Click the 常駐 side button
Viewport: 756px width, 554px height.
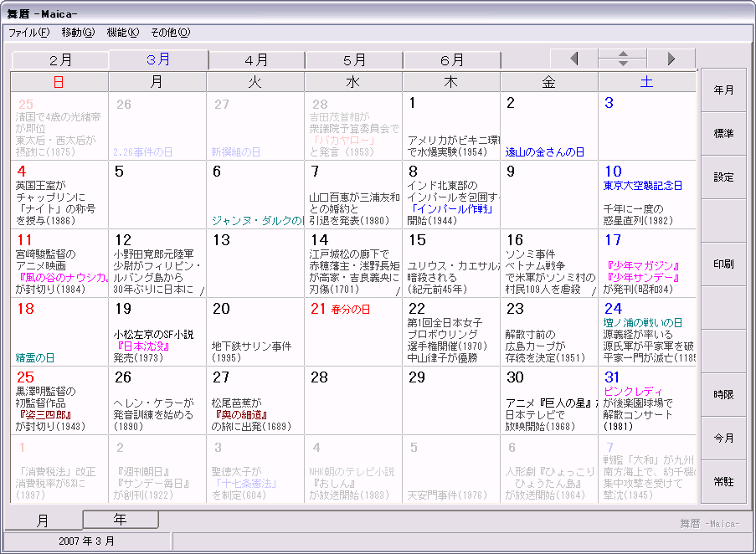click(723, 482)
